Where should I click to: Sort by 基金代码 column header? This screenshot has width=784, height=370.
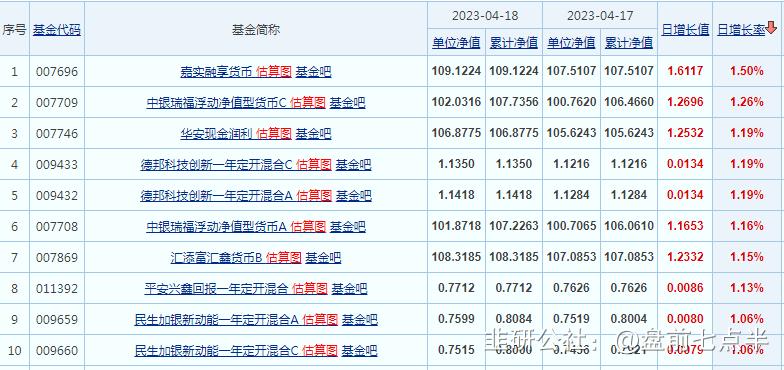[x=56, y=30]
